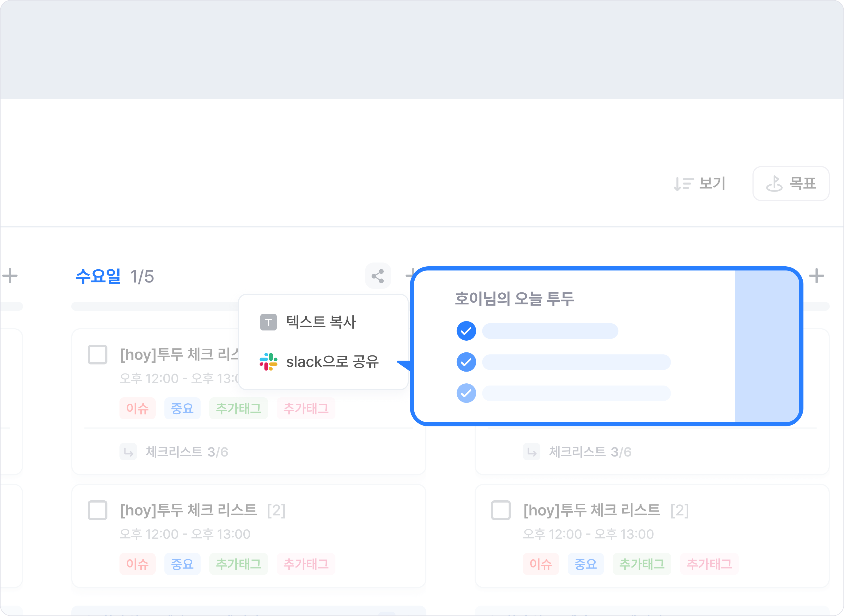Click the share icon next to 수요일
The height and width of the screenshot is (616, 844).
(x=378, y=276)
